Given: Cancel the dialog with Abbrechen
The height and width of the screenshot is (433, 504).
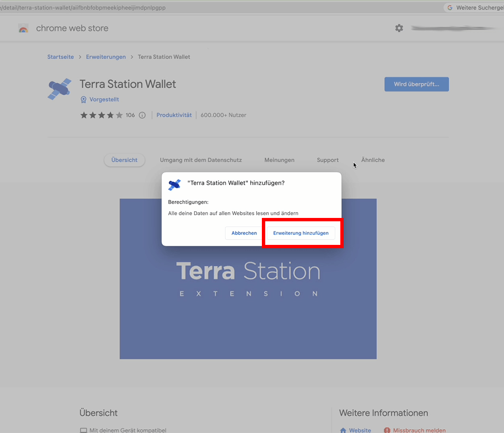Looking at the screenshot, I should 244,233.
